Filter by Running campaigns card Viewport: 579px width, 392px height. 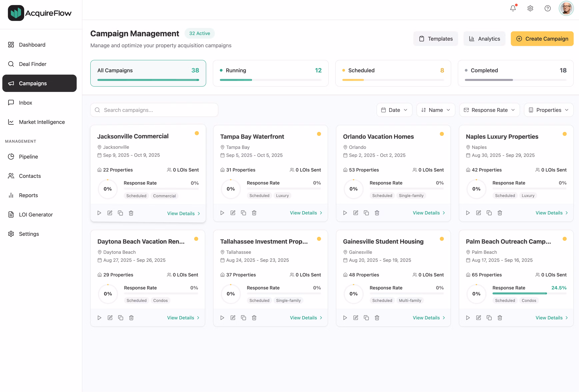point(270,73)
